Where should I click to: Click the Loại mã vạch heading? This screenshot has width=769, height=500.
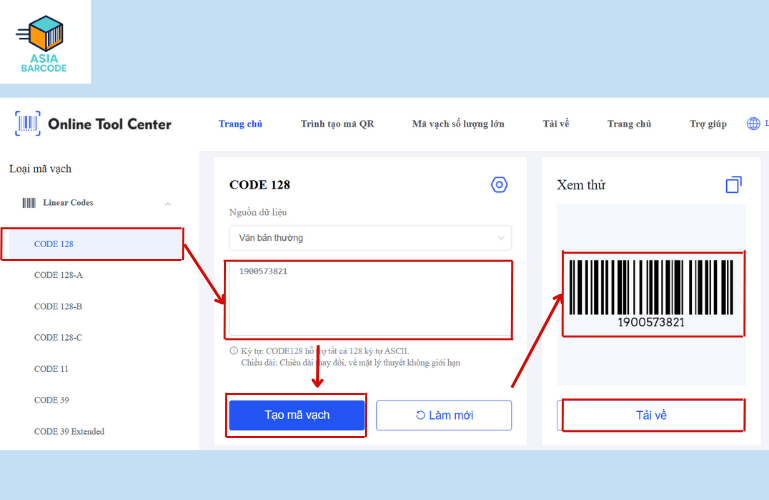[x=40, y=169]
